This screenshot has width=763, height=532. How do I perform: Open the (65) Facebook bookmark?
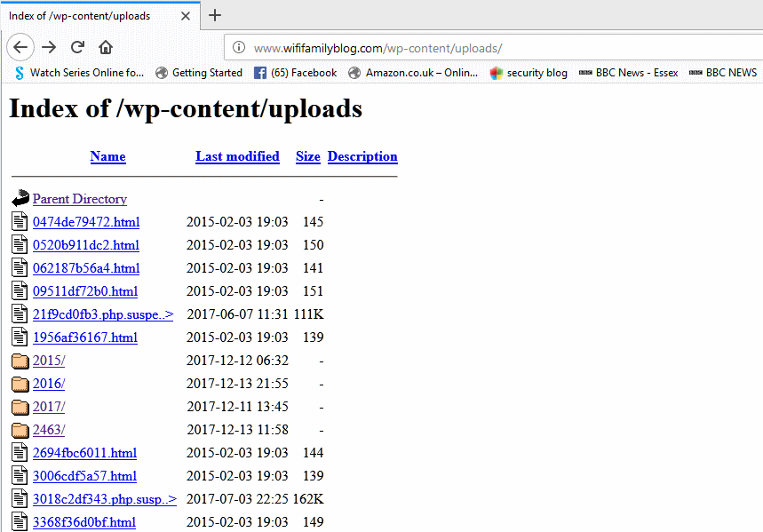296,73
